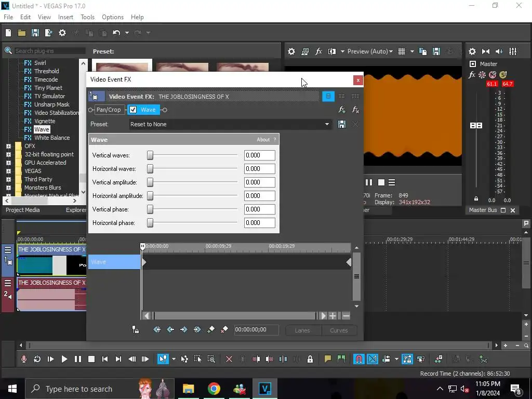Create a new project with the blank page icon
Viewport: 532px width, 399px height.
[x=8, y=33]
